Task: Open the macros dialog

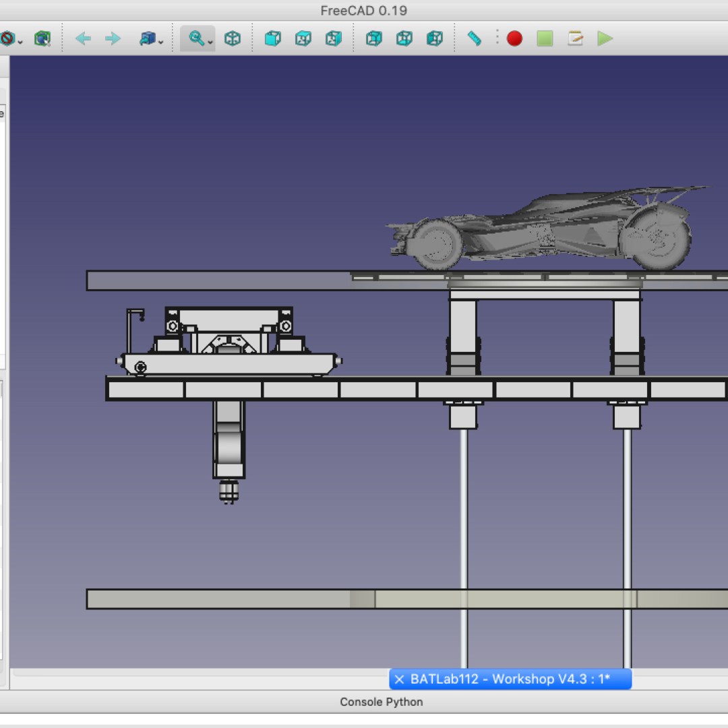Action: [575, 38]
